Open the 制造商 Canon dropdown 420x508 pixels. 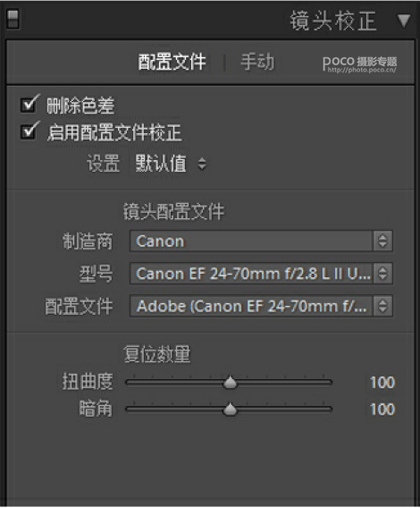click(261, 241)
